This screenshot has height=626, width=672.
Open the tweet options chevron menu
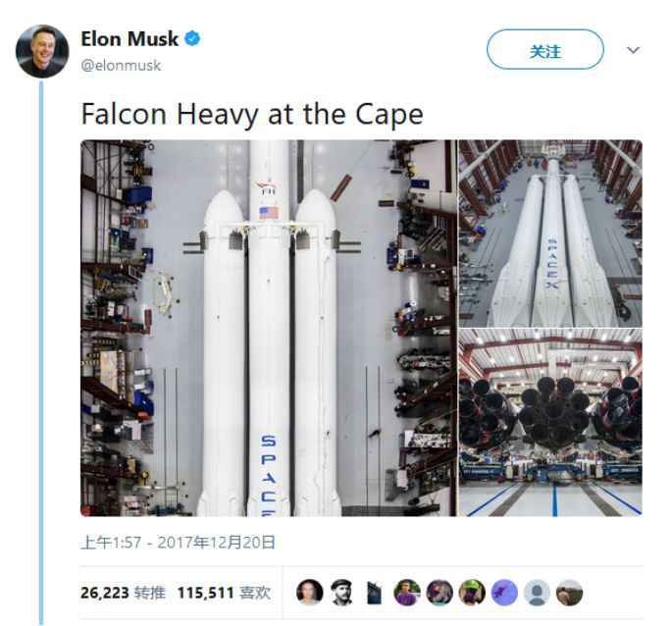(633, 50)
